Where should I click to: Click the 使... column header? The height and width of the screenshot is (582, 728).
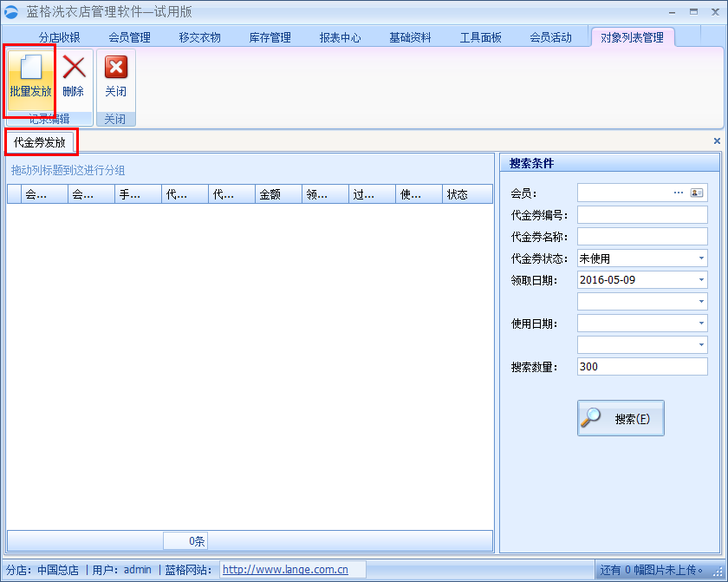(x=419, y=194)
